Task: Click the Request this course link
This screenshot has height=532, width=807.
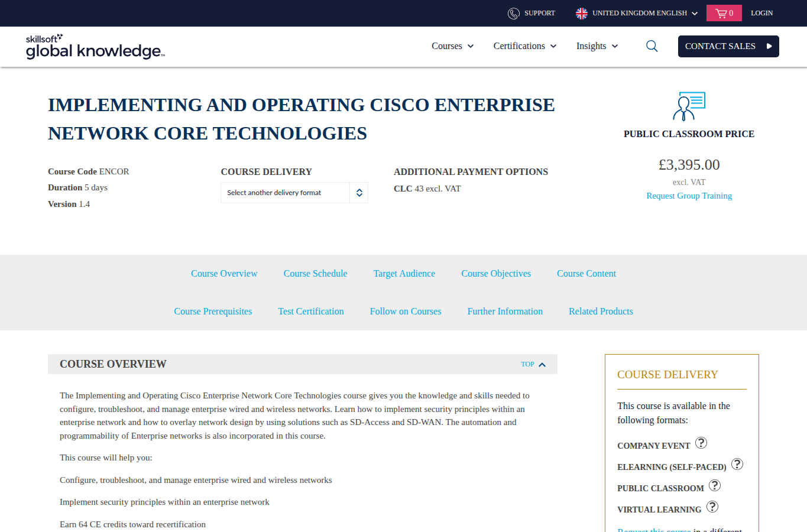Action: pos(654,530)
